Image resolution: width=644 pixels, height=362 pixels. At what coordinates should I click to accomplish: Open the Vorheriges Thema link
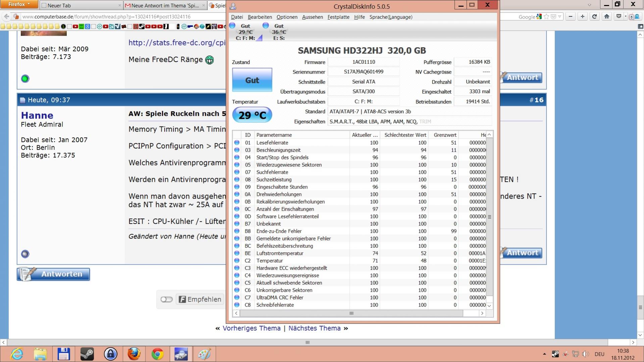click(x=251, y=328)
